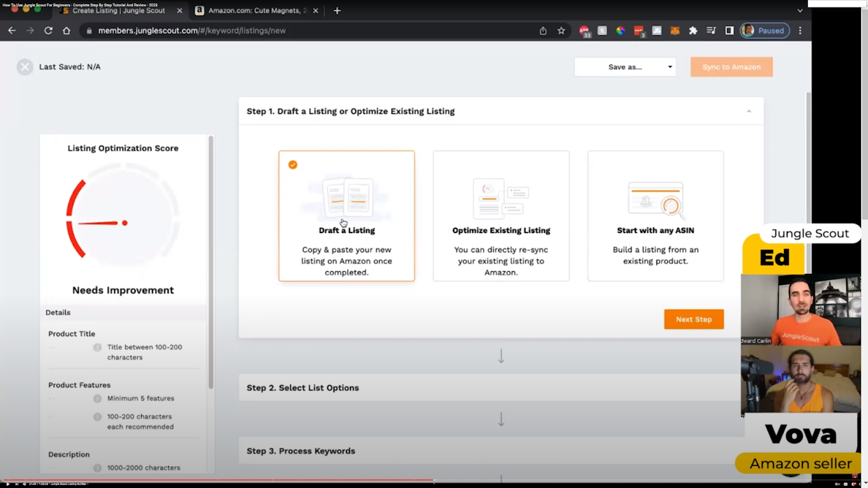Collapse Step 1 with the chevron
Screen dimensions: 868x488
pyautogui.click(x=749, y=112)
